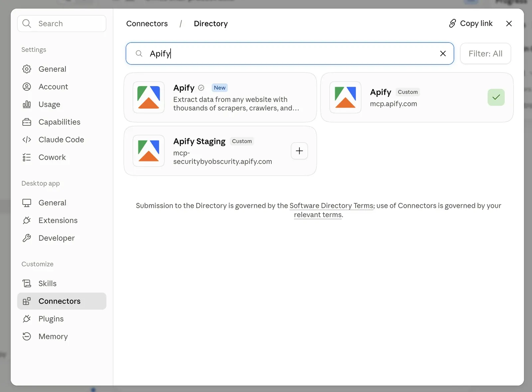Open the Capabilities settings
Image resolution: width=532 pixels, height=392 pixels.
click(x=62, y=122)
